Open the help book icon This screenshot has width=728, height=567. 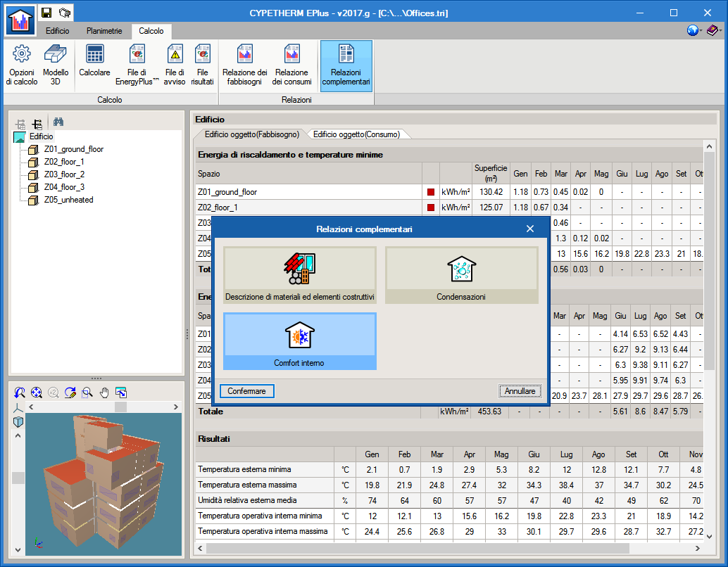713,31
